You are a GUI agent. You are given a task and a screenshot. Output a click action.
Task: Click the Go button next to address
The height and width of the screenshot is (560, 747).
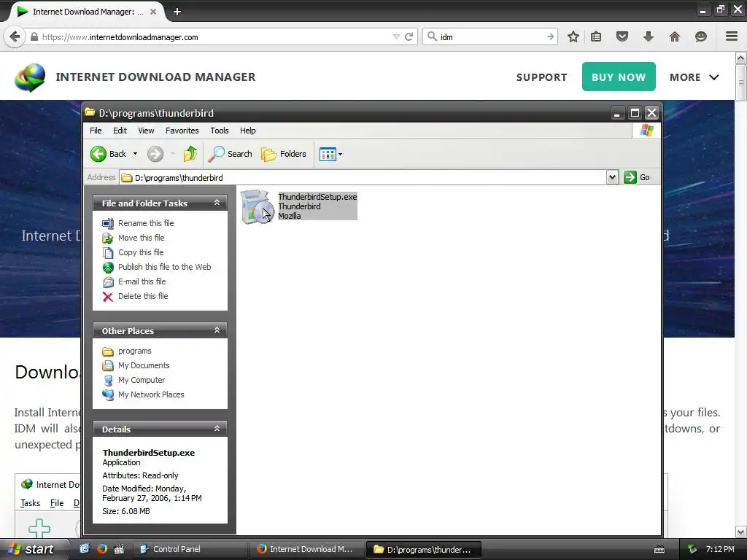point(637,178)
